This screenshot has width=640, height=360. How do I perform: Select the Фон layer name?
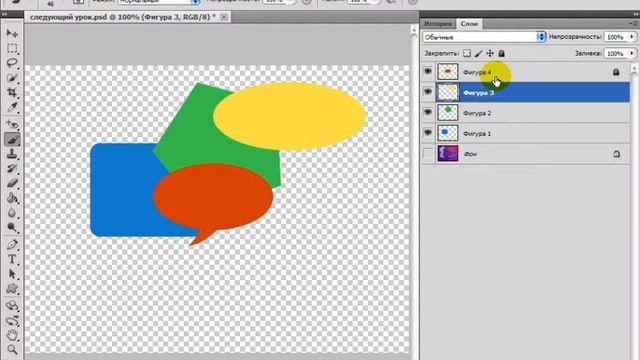[470, 154]
